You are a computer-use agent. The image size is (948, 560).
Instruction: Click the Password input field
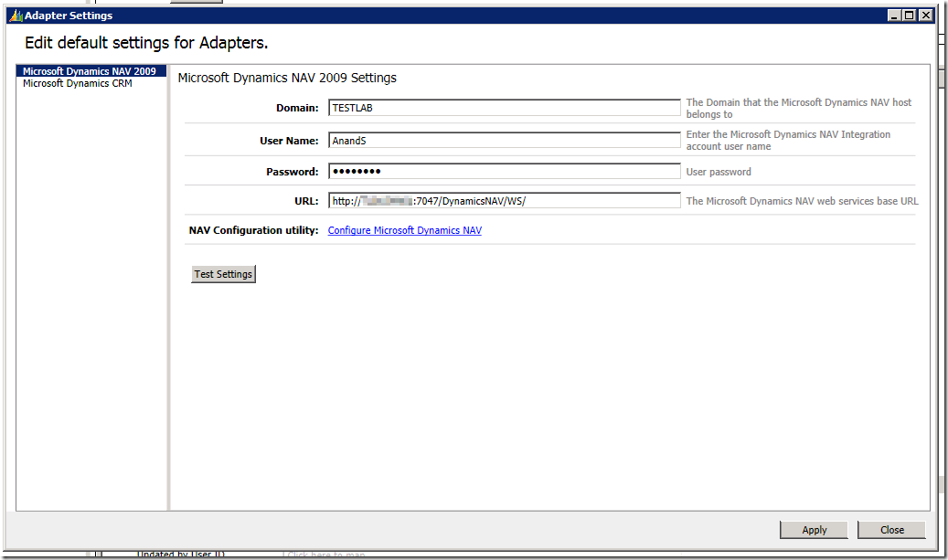click(505, 172)
